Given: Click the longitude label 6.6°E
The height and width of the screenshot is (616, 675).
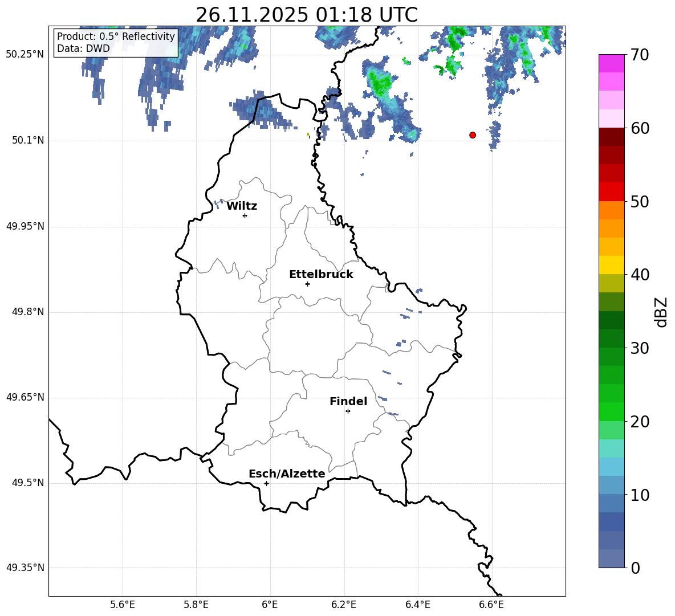Looking at the screenshot, I should pos(491,605).
